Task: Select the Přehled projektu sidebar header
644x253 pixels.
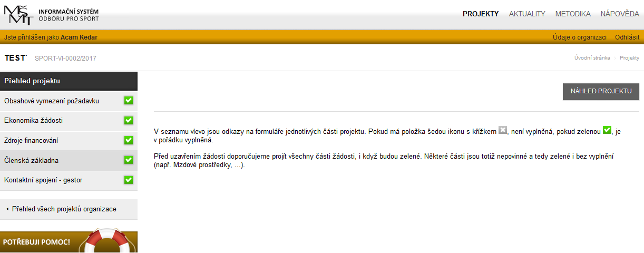Action: (x=69, y=81)
